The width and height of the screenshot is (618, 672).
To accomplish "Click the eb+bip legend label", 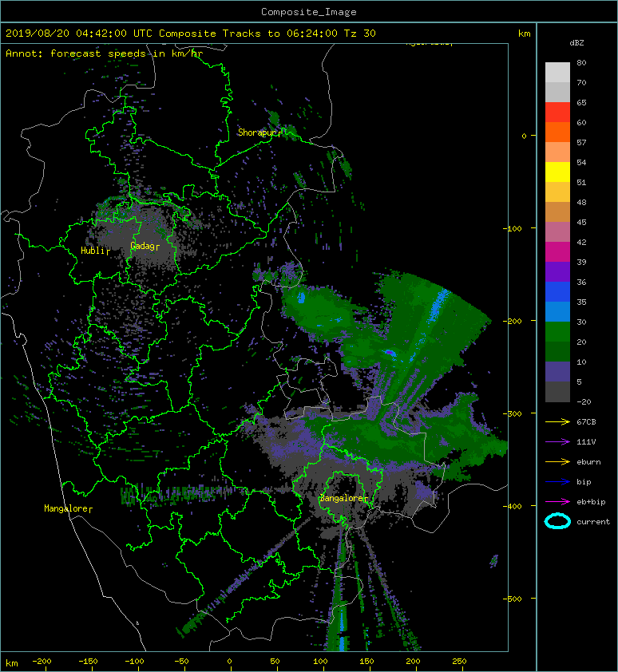I will pyautogui.click(x=591, y=502).
